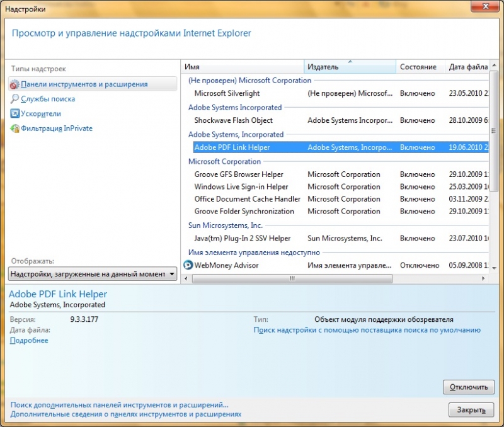Viewport: 504px width, 427px height.
Task: Click the Sun Microsystems, Inc. group header
Action: tap(226, 225)
